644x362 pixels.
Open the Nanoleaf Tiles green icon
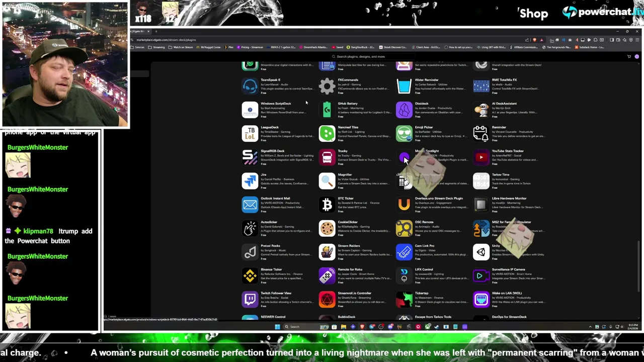[x=327, y=134]
